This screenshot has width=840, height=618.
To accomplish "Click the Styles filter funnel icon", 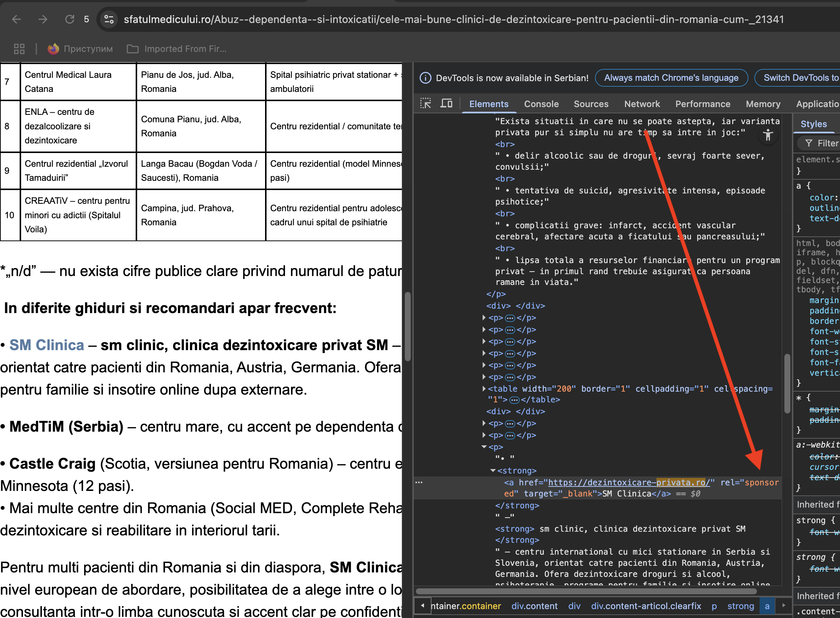I will coord(809,143).
